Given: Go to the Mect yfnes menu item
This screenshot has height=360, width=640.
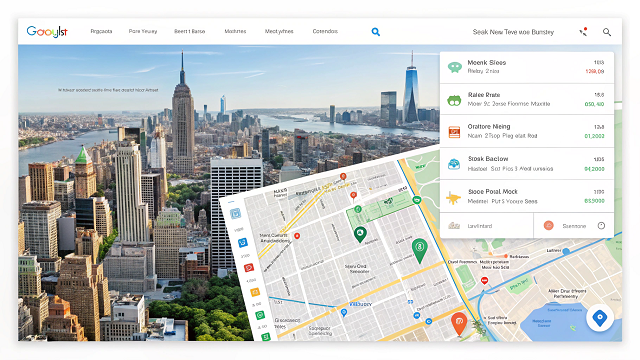Looking at the screenshot, I should [279, 31].
